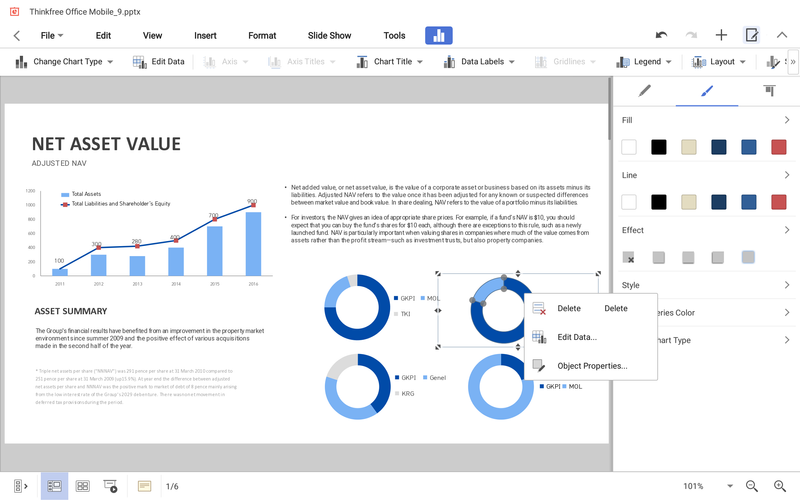Click the vertical slide scrollbar
The image size is (800, 500).
pos(609,109)
